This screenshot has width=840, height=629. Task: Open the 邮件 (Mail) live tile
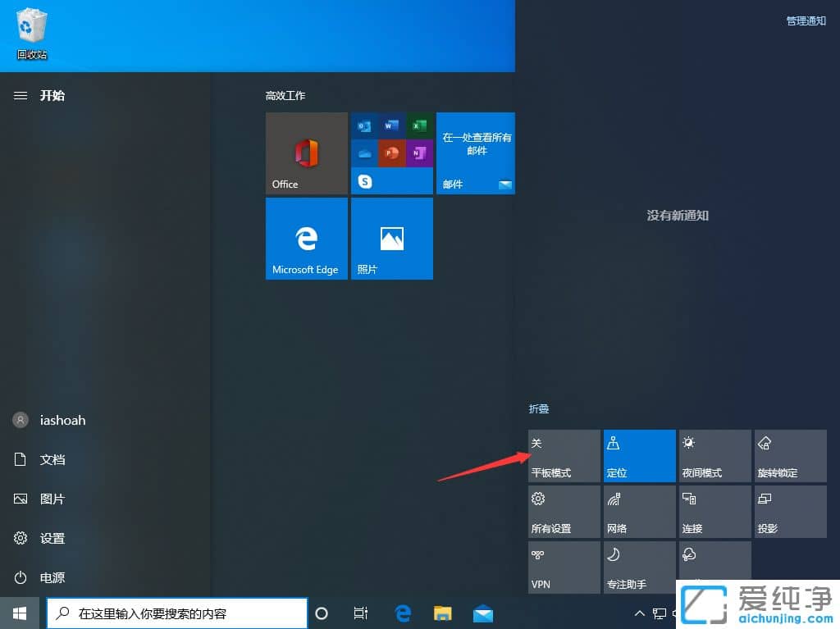click(x=476, y=153)
